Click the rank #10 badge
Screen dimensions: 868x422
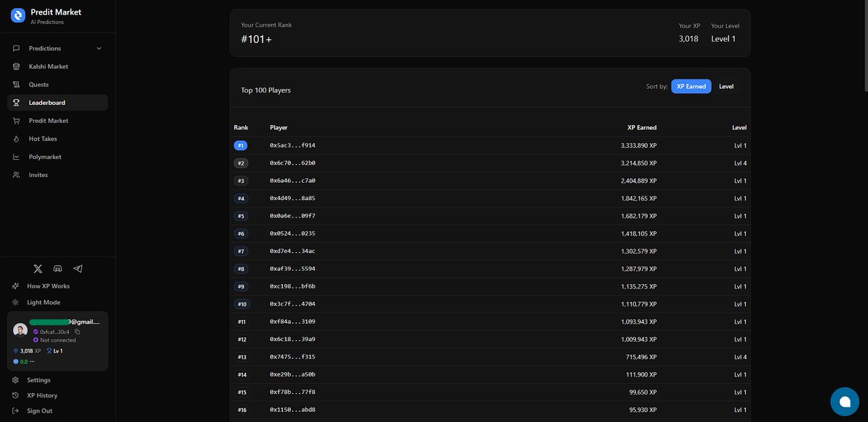[242, 304]
